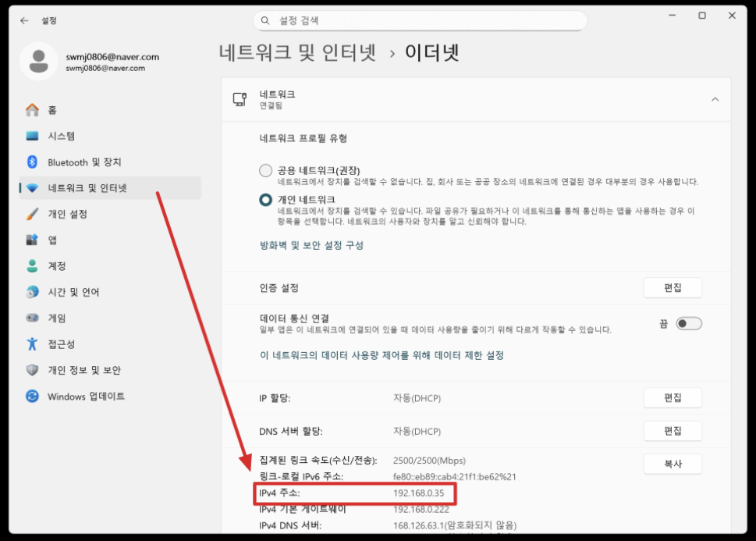Screen dimensions: 756x541
Task: Click the 편집 button for IP 할당
Action: point(672,398)
